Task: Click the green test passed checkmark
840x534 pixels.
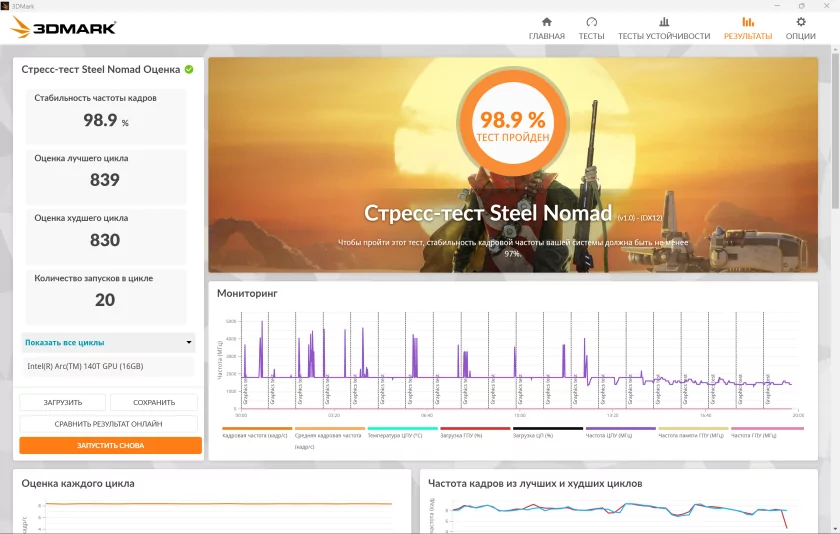Action: pos(189,70)
